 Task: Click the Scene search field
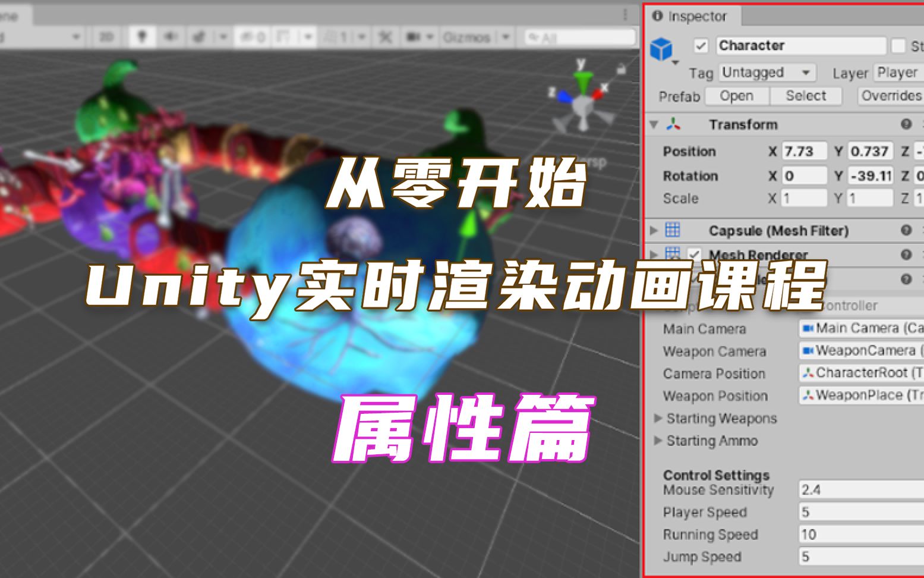pyautogui.click(x=580, y=37)
